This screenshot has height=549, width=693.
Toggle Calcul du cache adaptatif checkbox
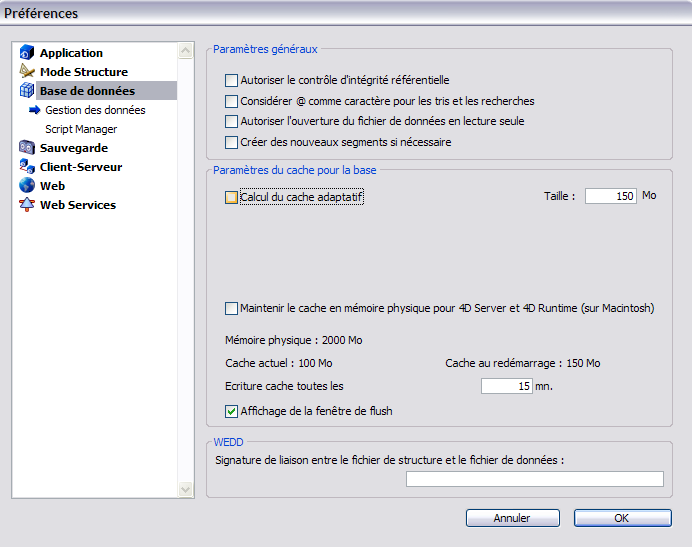(232, 198)
